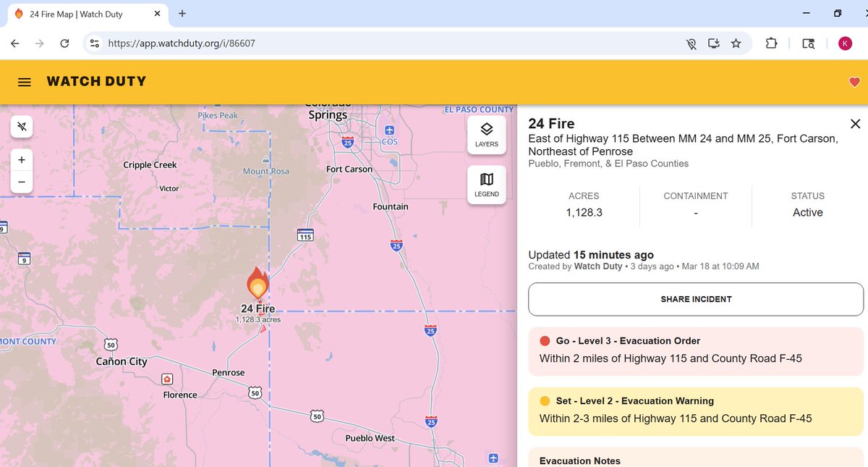Viewport: 868px width, 467px height.
Task: Reload the Watch Duty page
Action: pos(64,43)
